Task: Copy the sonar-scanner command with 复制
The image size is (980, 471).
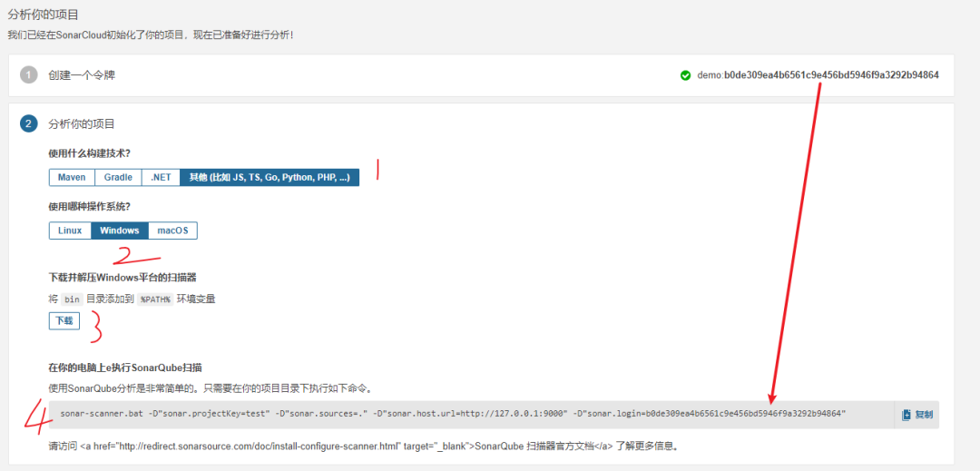Action: point(917,414)
